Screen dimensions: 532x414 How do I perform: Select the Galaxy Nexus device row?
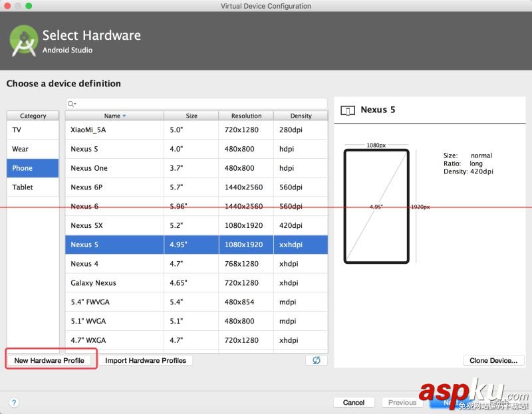[x=196, y=283]
